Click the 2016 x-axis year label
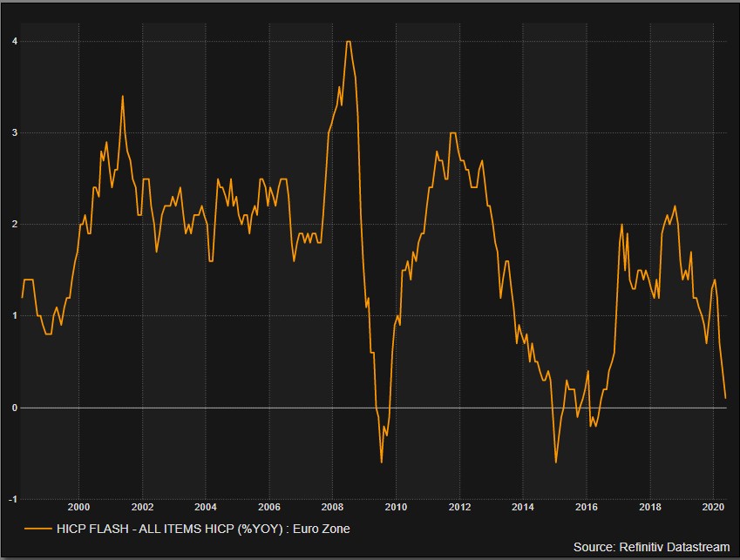This screenshot has height=560, width=740. click(587, 506)
